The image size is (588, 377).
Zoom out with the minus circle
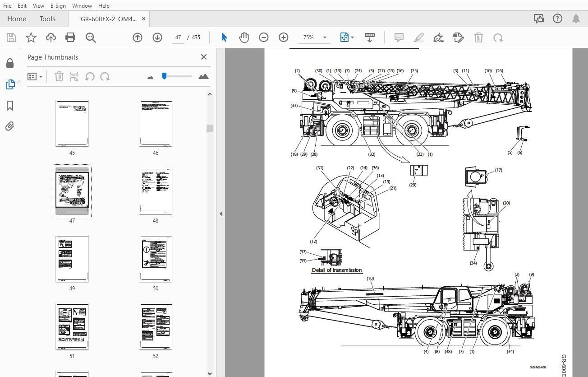pos(264,37)
